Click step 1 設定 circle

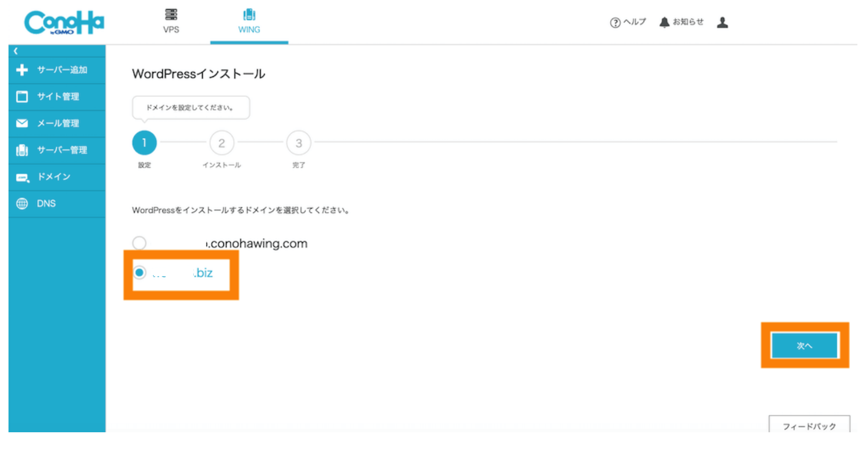(x=144, y=143)
